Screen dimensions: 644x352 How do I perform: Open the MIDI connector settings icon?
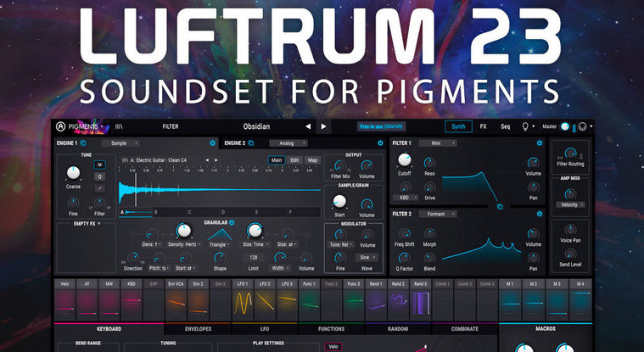click(582, 127)
